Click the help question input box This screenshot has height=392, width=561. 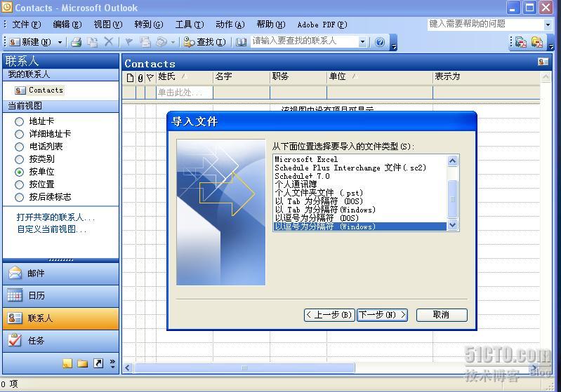click(485, 25)
